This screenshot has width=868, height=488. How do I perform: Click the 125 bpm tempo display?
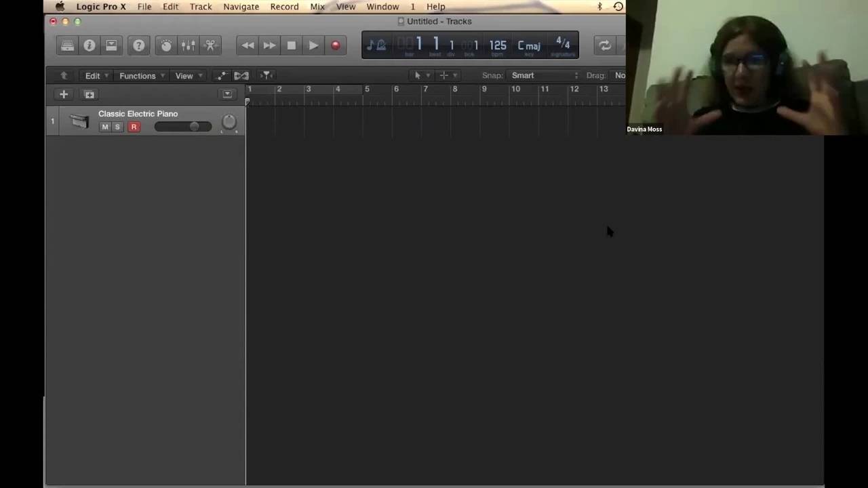pos(498,45)
